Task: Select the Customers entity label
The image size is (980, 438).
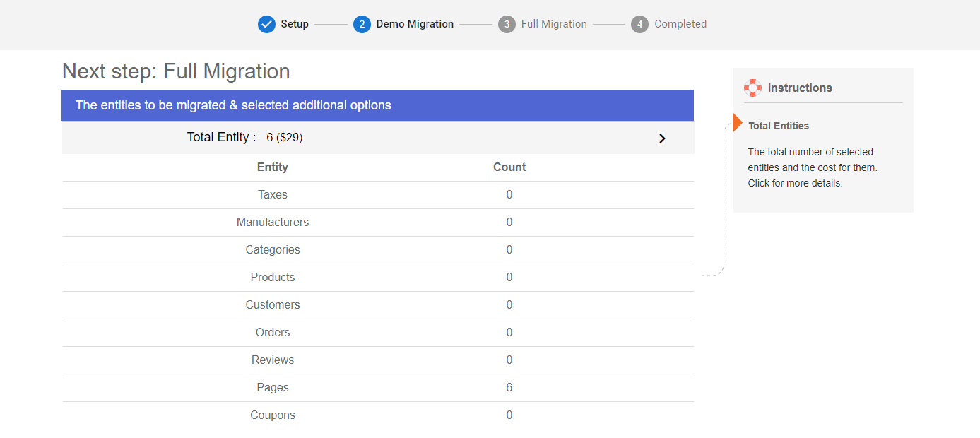Action: tap(273, 305)
